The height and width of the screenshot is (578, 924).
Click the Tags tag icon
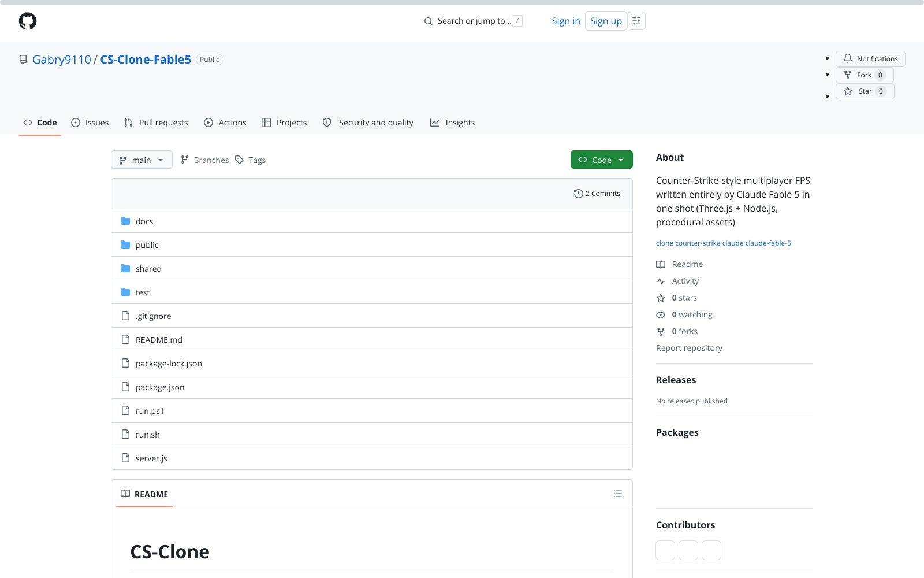(239, 160)
